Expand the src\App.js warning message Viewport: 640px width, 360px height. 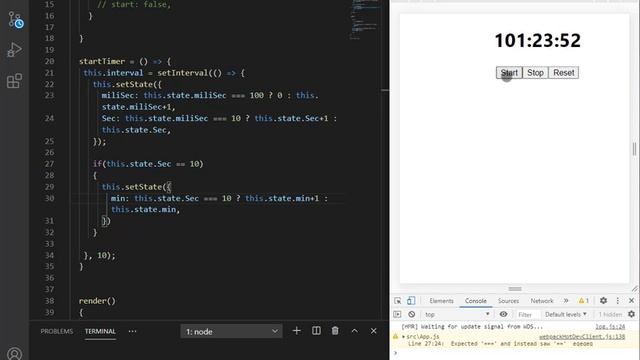(x=403, y=337)
